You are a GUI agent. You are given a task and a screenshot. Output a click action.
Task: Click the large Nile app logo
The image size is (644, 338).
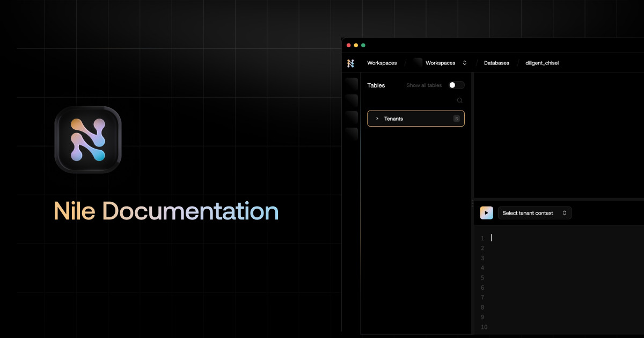point(88,140)
